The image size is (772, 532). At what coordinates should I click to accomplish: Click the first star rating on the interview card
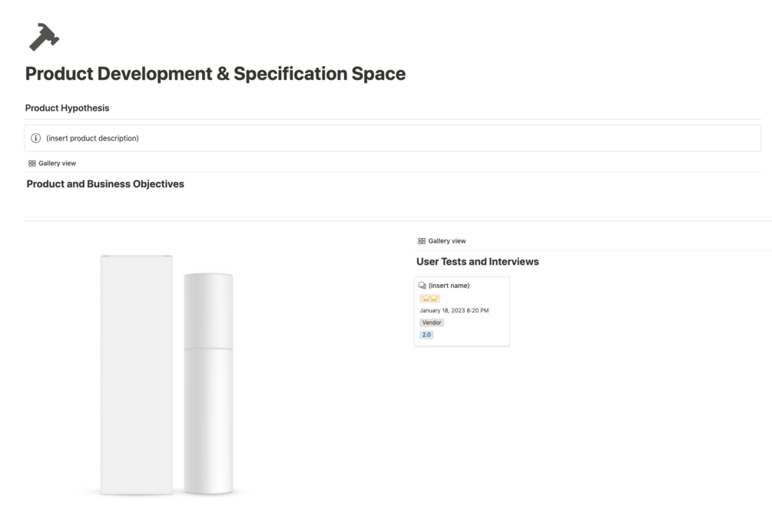(x=426, y=298)
